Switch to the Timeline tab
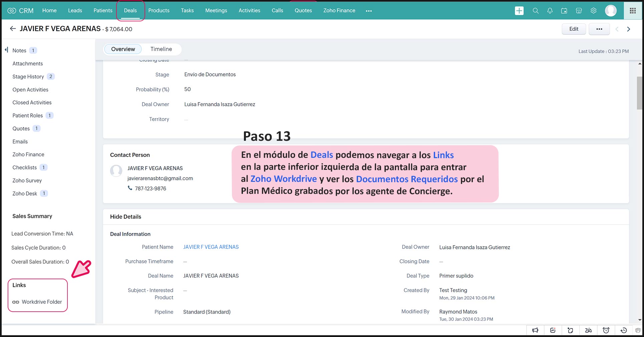Image resolution: width=644 pixels, height=337 pixels. 161,49
